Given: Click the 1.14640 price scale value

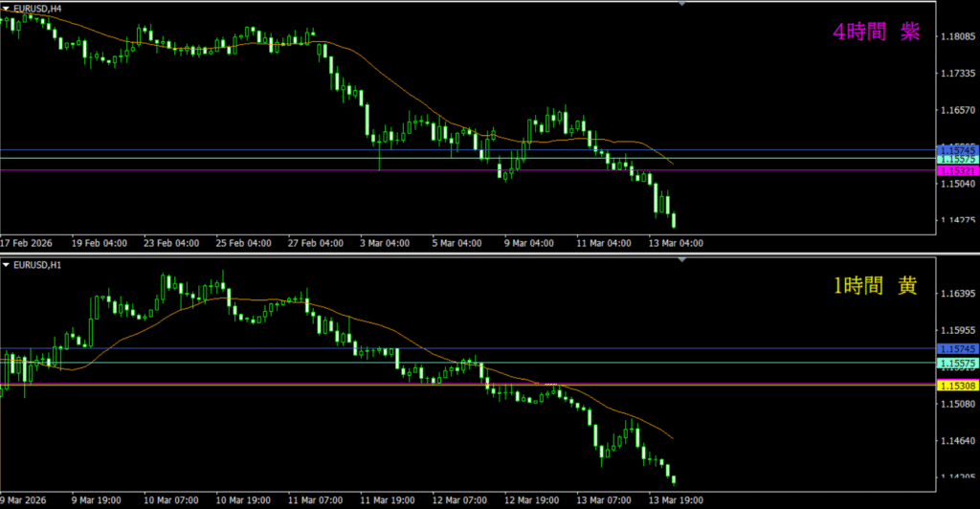Looking at the screenshot, I should [958, 441].
